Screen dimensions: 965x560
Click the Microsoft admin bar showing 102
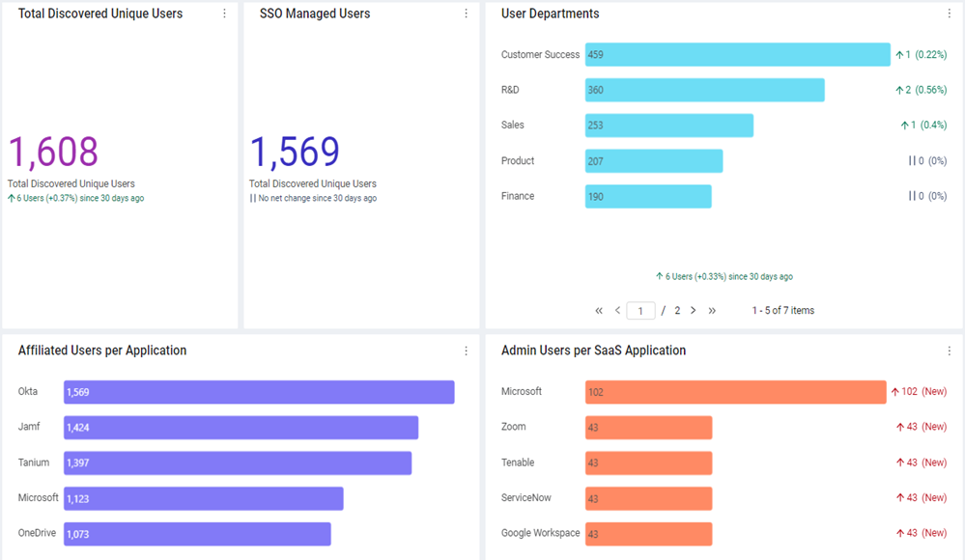tap(735, 392)
